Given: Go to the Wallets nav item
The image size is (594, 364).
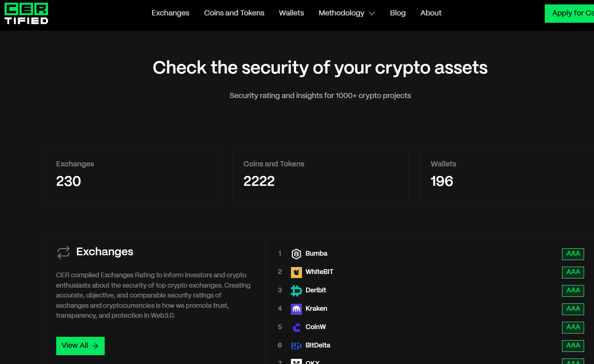Looking at the screenshot, I should [x=291, y=13].
